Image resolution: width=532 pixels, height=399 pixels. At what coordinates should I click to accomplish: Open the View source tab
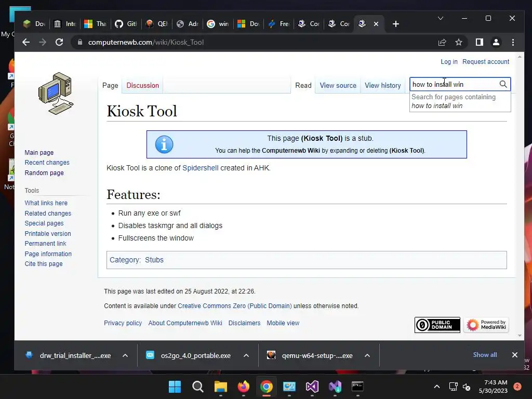338,86
